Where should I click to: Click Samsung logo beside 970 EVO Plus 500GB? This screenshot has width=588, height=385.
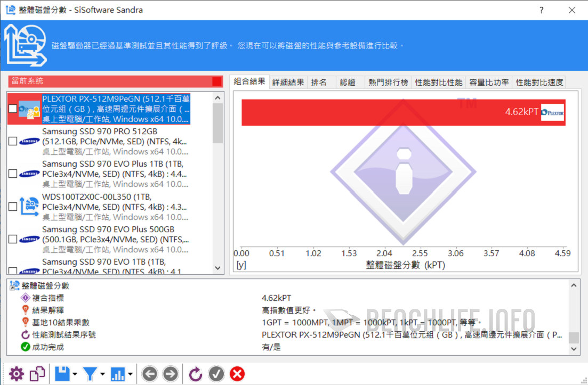(x=29, y=239)
